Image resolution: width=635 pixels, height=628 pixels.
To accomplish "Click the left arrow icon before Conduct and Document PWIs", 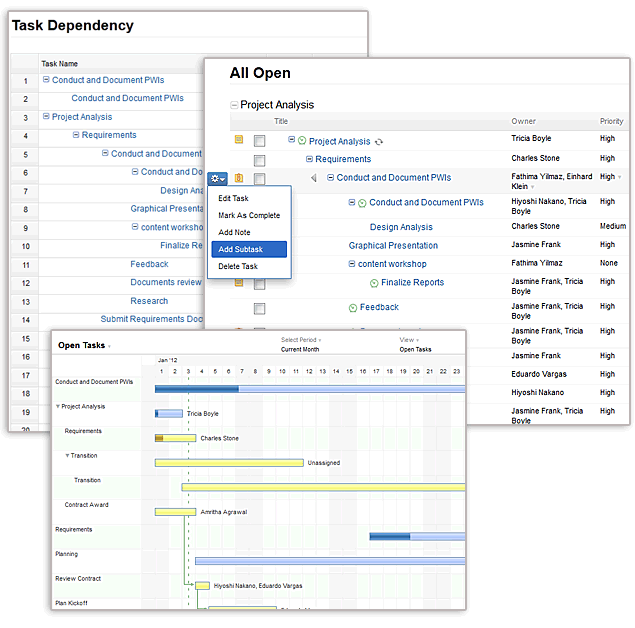I will click(313, 178).
